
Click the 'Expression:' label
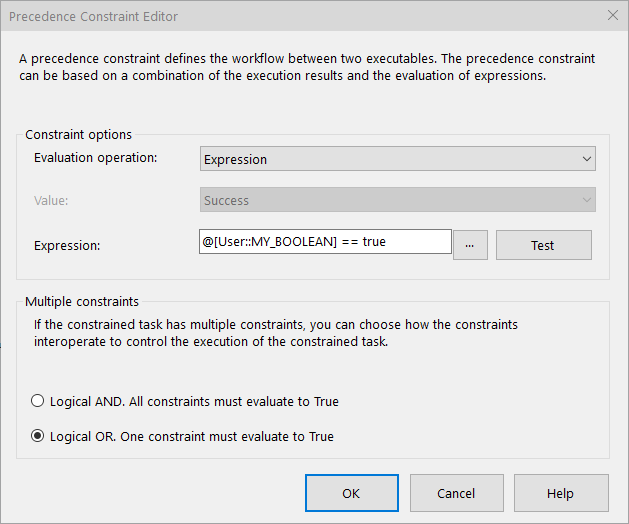[69, 244]
